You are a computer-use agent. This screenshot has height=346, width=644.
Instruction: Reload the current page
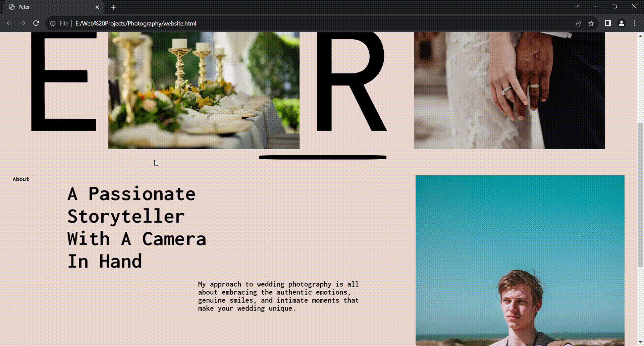[36, 23]
